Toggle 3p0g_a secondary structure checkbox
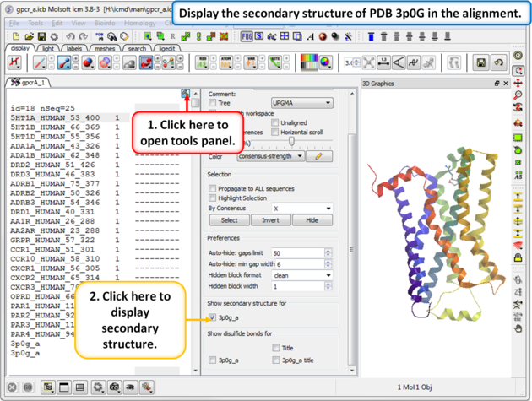 coord(213,317)
